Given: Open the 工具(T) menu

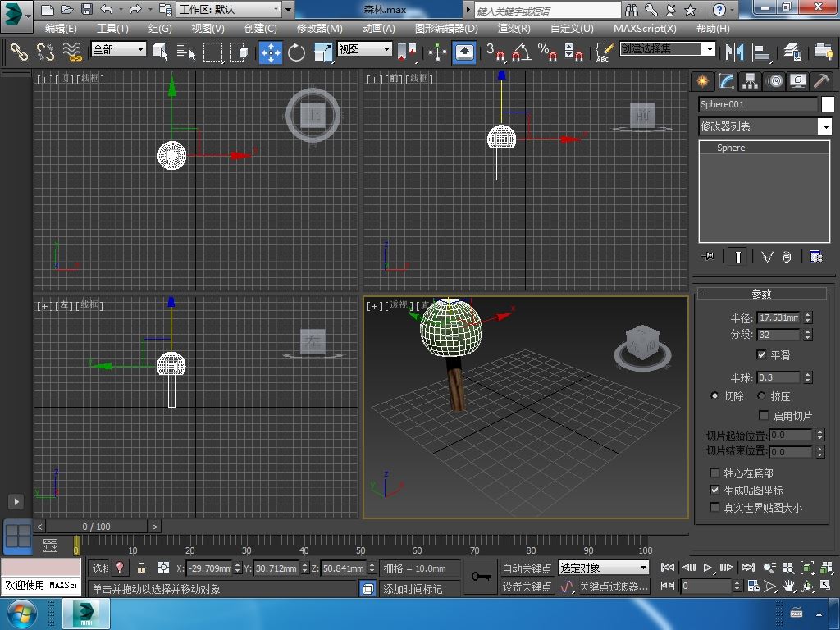Looking at the screenshot, I should pyautogui.click(x=112, y=29).
